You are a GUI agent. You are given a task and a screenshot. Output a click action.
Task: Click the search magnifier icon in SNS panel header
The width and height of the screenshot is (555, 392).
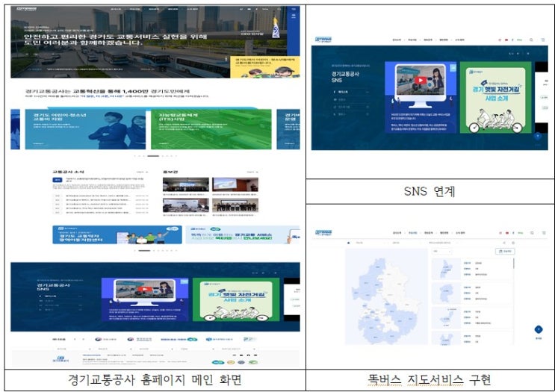coord(531,40)
